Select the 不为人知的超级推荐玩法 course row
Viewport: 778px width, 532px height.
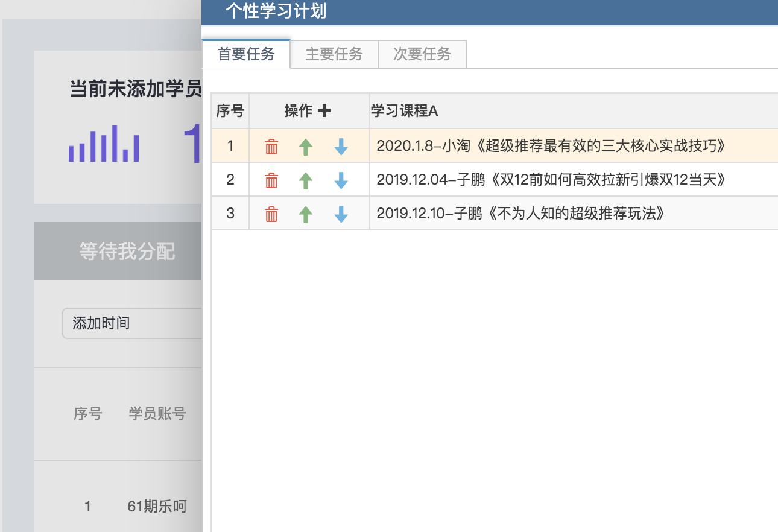point(521,214)
